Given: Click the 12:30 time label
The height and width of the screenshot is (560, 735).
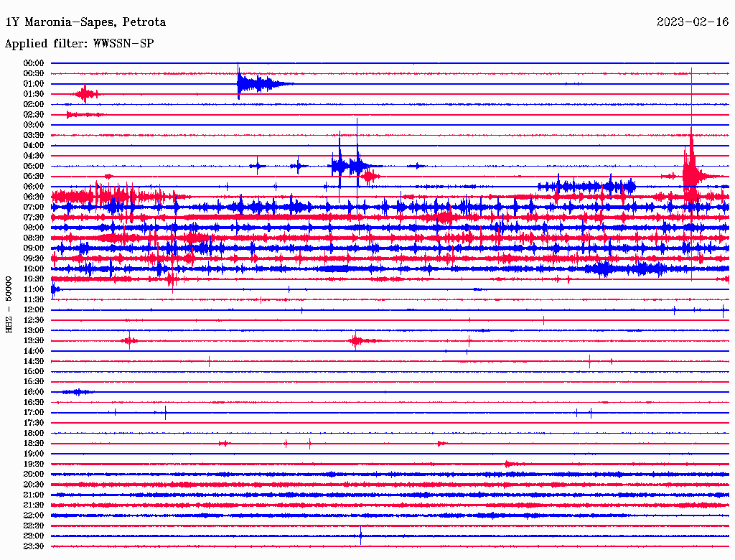Looking at the screenshot, I should [34, 320].
